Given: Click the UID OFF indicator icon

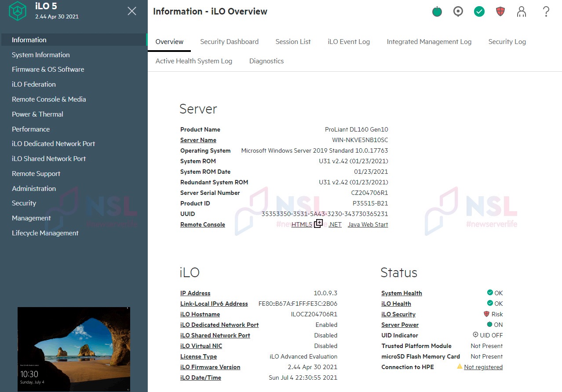Looking at the screenshot, I should click(x=475, y=335).
